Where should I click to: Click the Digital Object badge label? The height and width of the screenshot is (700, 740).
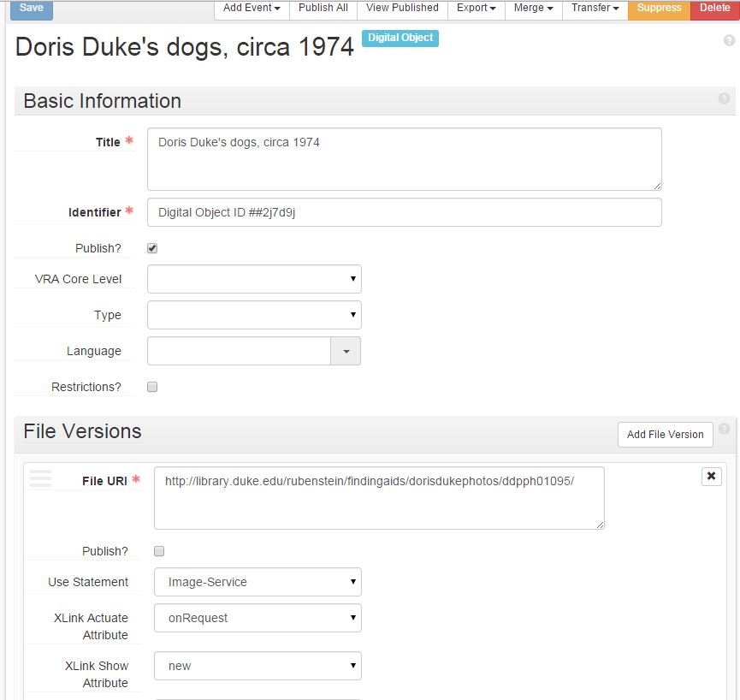400,38
